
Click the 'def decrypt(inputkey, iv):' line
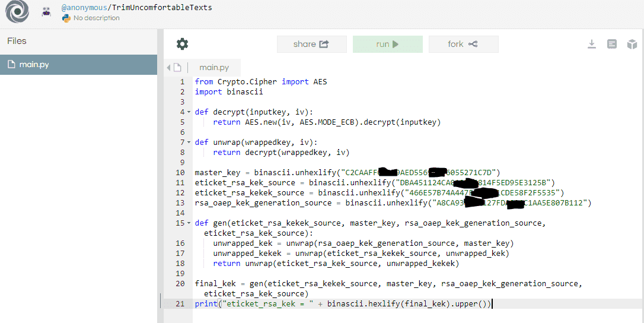coord(254,112)
